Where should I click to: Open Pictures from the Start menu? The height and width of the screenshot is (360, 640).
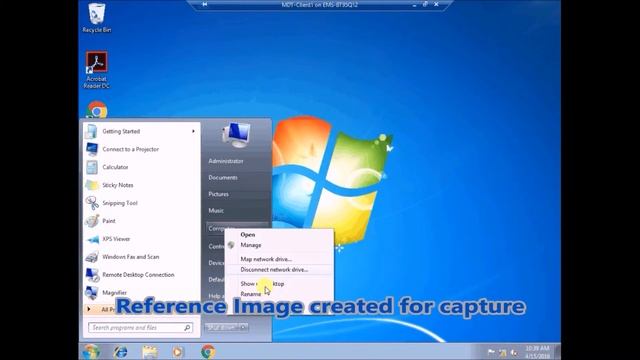tap(218, 194)
